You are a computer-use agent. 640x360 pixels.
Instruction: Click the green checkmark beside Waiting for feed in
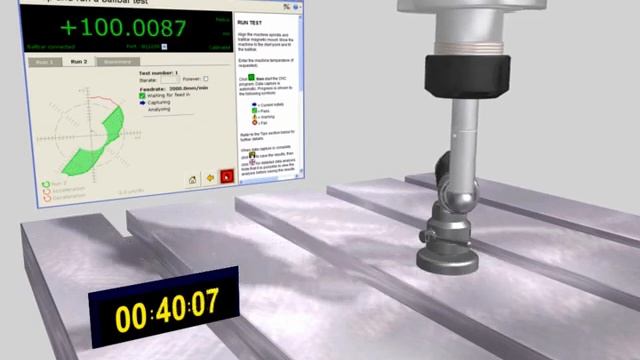coord(142,96)
